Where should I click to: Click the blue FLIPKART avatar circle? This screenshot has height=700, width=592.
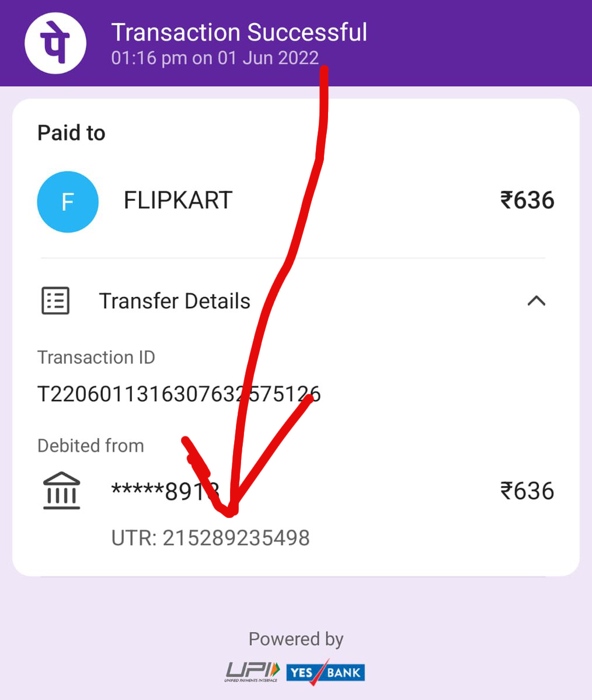point(68,202)
